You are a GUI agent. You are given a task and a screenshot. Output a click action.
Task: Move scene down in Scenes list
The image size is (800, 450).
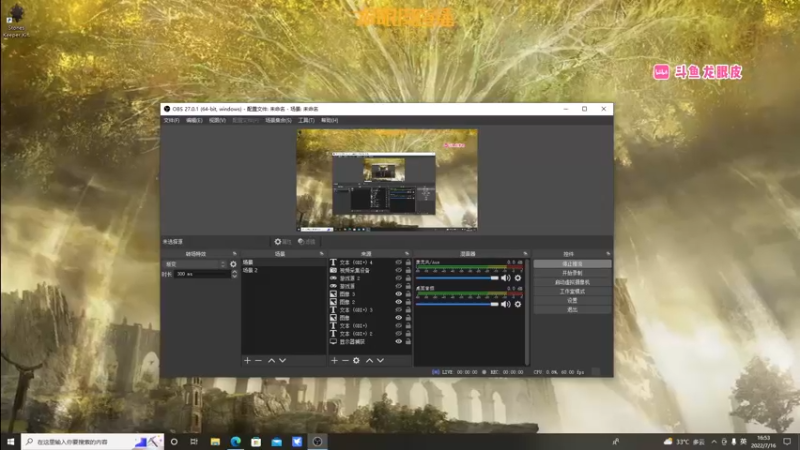click(282, 360)
